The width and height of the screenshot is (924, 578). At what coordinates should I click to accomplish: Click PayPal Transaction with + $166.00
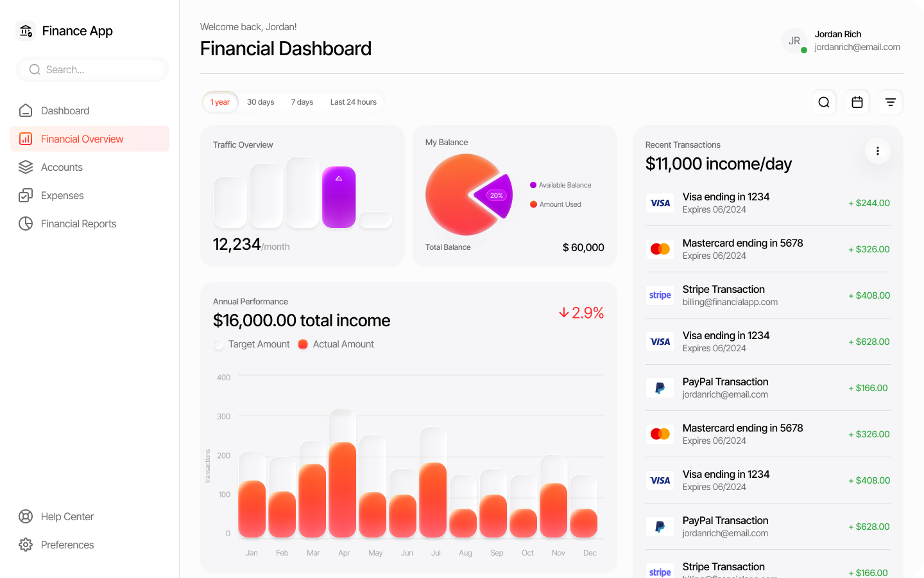767,388
